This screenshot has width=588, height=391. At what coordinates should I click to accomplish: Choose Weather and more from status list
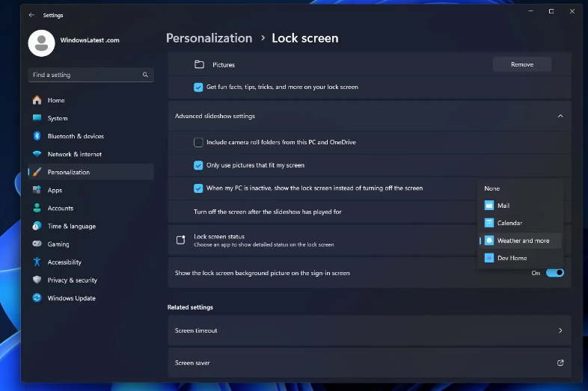tap(523, 241)
